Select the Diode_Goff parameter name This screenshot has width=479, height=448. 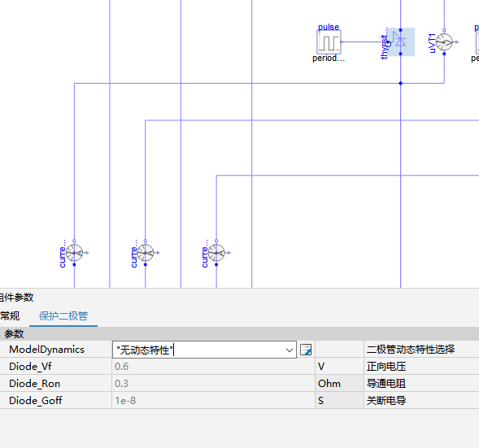pyautogui.click(x=36, y=400)
